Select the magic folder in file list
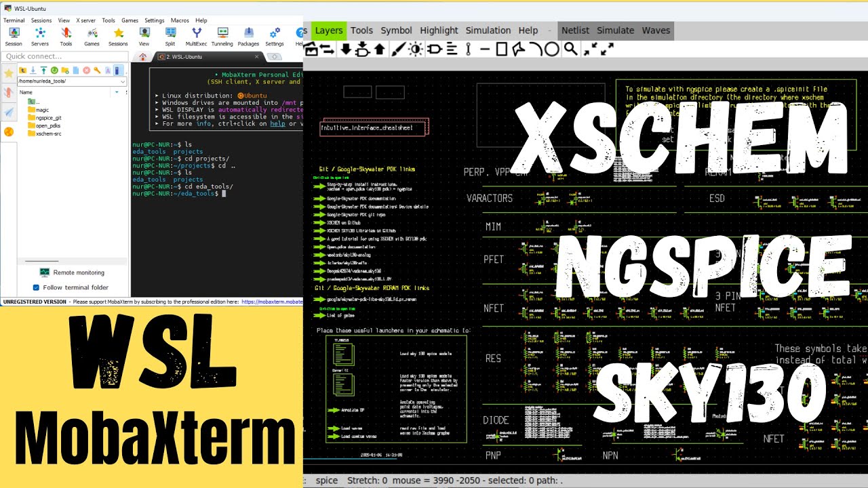 click(x=39, y=109)
